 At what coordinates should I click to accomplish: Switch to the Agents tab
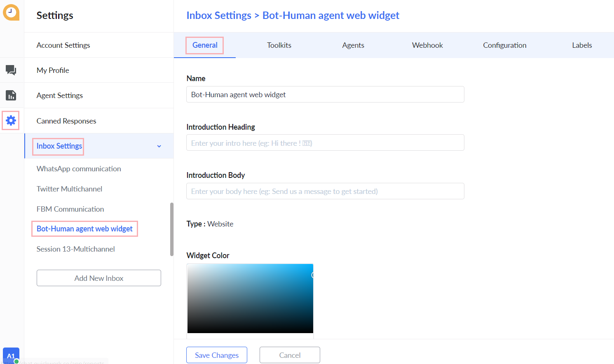click(x=353, y=45)
